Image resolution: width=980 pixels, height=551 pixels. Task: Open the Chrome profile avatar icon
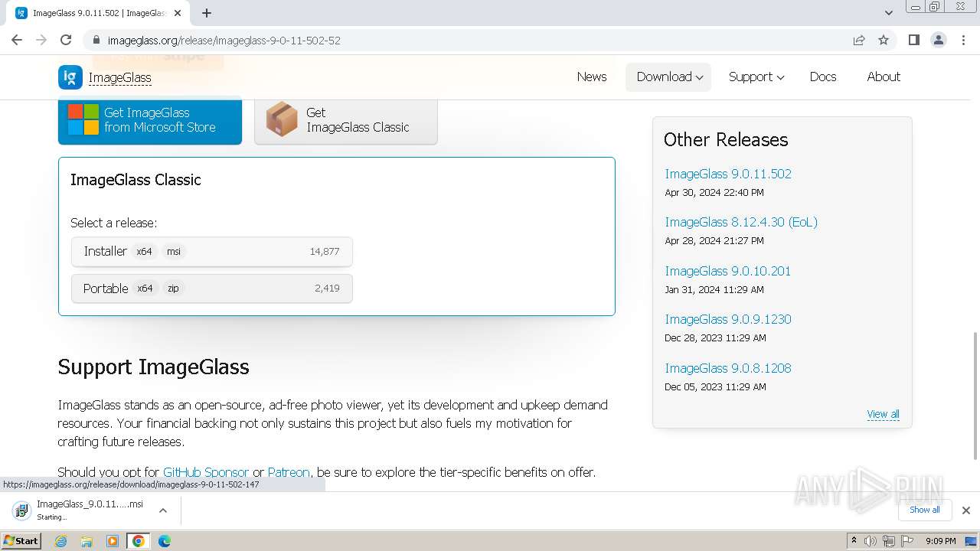(x=939, y=40)
